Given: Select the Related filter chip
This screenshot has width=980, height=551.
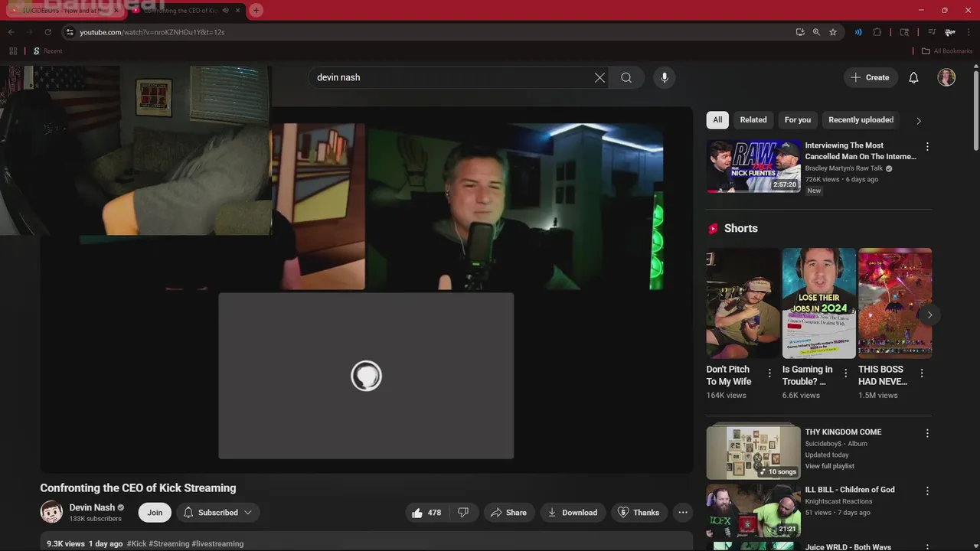Looking at the screenshot, I should (753, 120).
